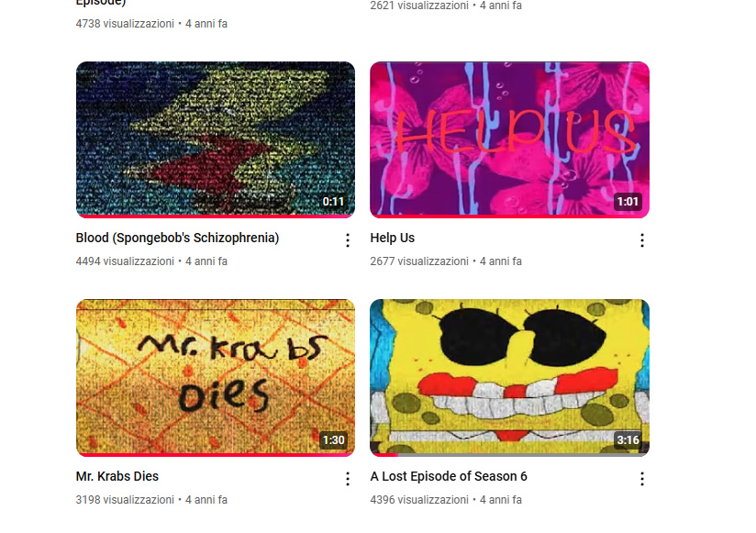Image resolution: width=756 pixels, height=533 pixels.
Task: Open the Help Us video title link
Action: point(393,239)
